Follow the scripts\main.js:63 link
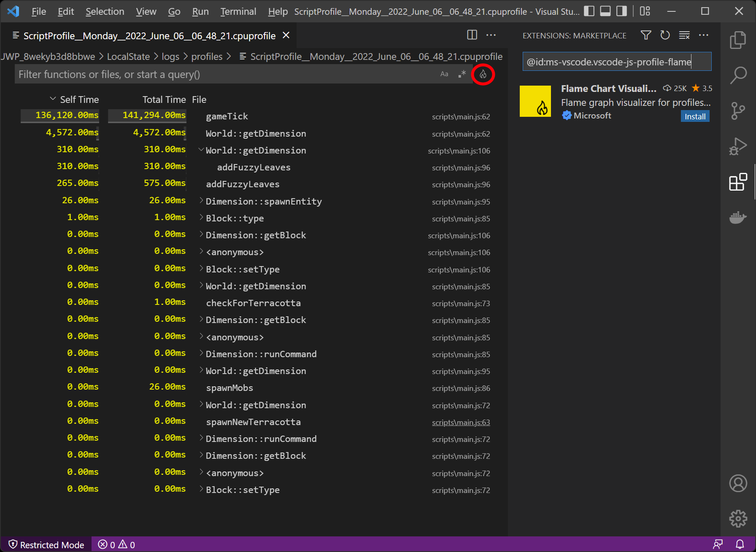The image size is (756, 552). click(x=461, y=422)
